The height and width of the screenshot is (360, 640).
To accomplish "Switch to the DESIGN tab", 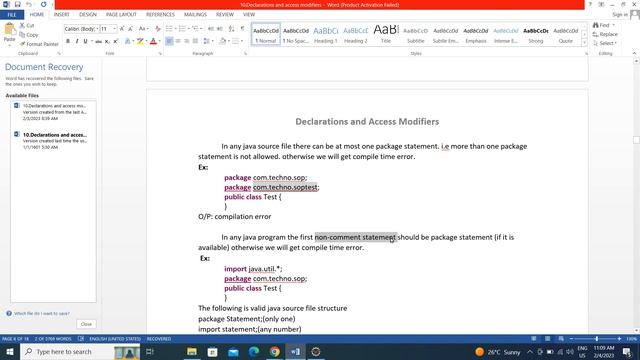I will pos(88,14).
